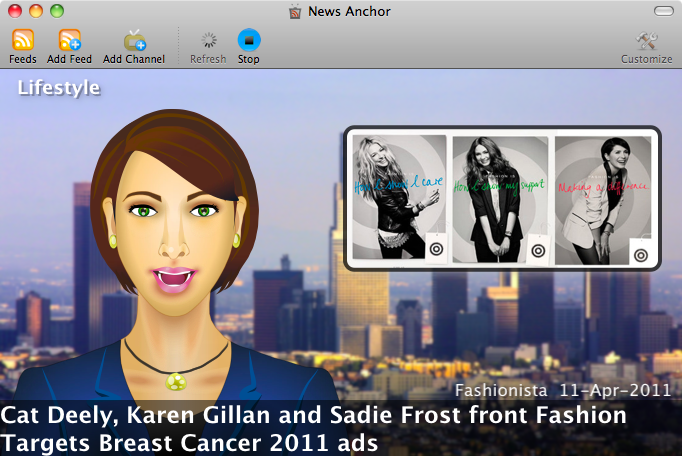This screenshot has width=682, height=456.
Task: Zoom the window with green button
Action: click(57, 11)
